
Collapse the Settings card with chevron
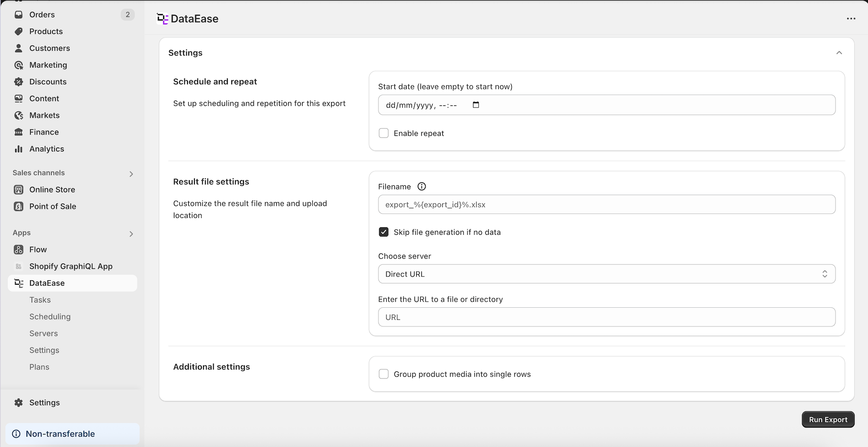tap(839, 53)
